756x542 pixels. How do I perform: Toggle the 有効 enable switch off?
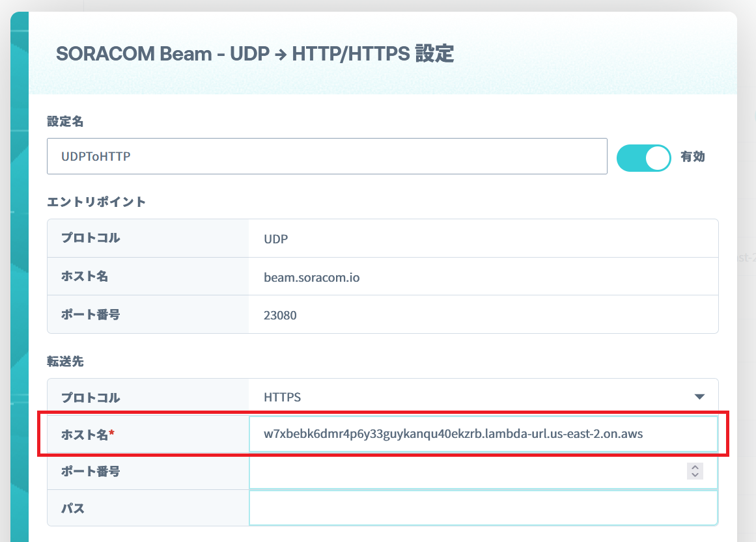(643, 157)
